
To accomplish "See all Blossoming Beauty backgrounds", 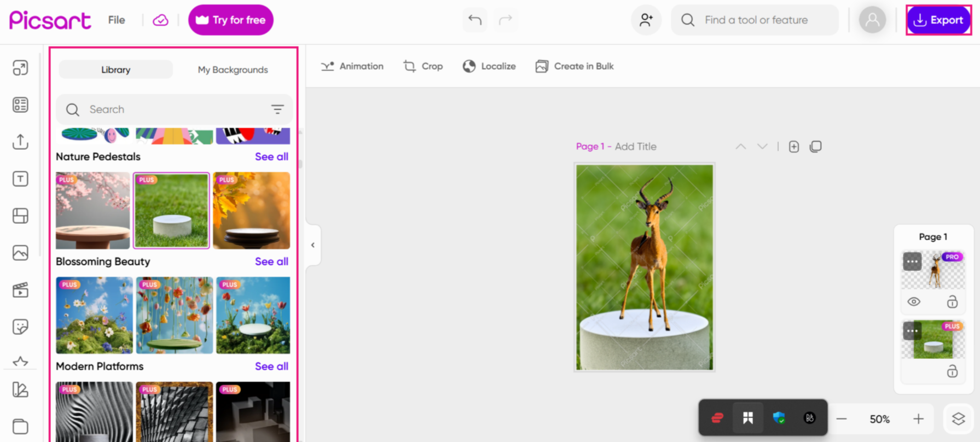I will pyautogui.click(x=271, y=261).
